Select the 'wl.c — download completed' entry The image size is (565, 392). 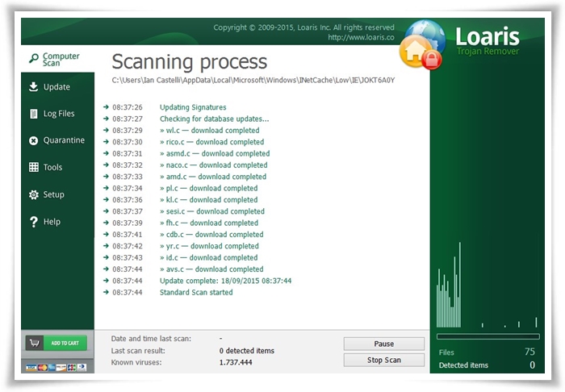point(210,131)
